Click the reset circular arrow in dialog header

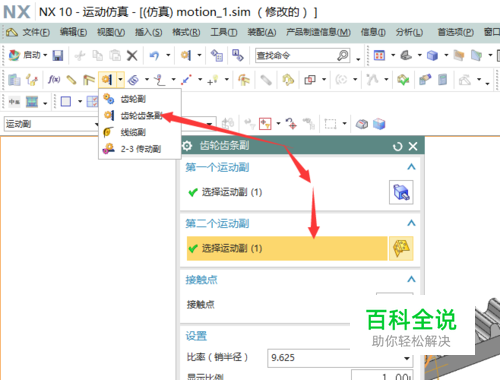397,146
